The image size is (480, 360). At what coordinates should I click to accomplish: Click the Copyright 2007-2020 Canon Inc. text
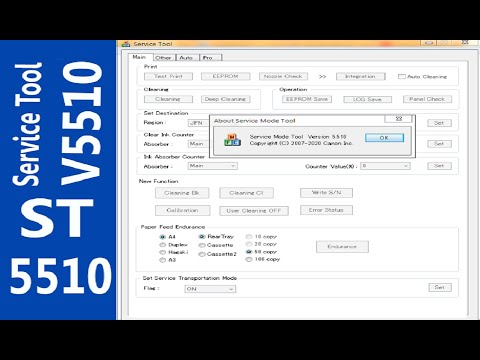click(x=301, y=143)
